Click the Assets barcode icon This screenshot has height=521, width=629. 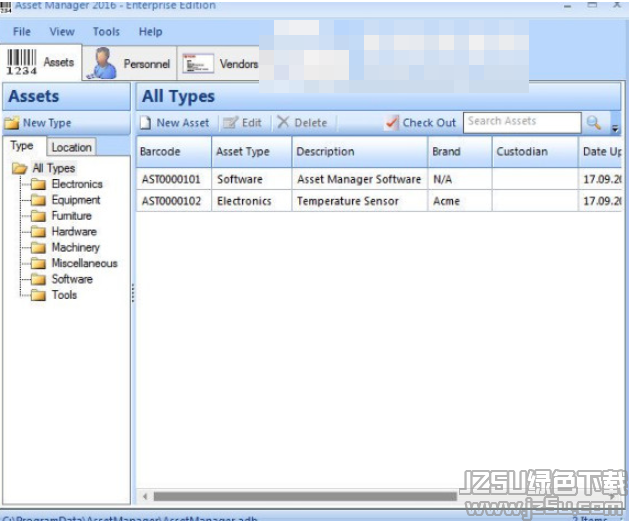22,62
